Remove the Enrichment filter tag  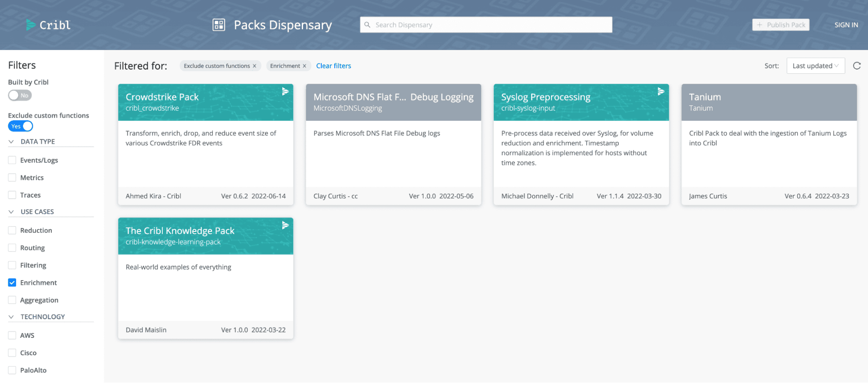click(x=304, y=66)
